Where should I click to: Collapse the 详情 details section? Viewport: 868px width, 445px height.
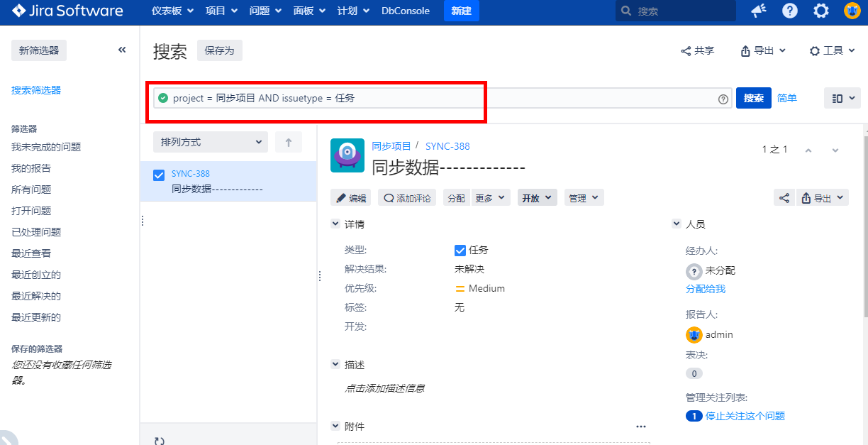pyautogui.click(x=335, y=224)
